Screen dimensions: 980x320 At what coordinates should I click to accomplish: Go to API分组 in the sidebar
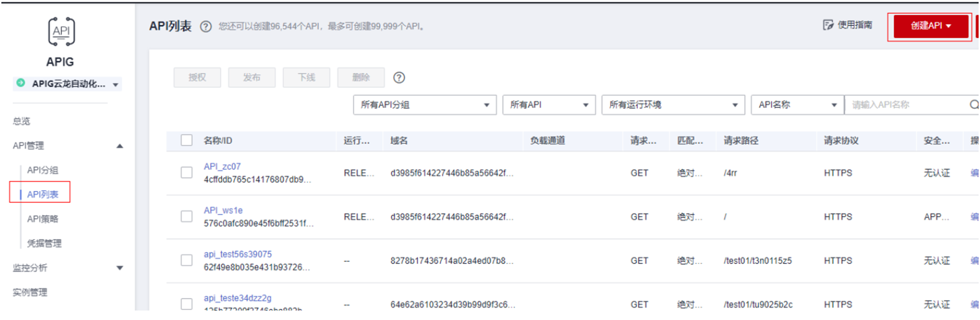43,170
